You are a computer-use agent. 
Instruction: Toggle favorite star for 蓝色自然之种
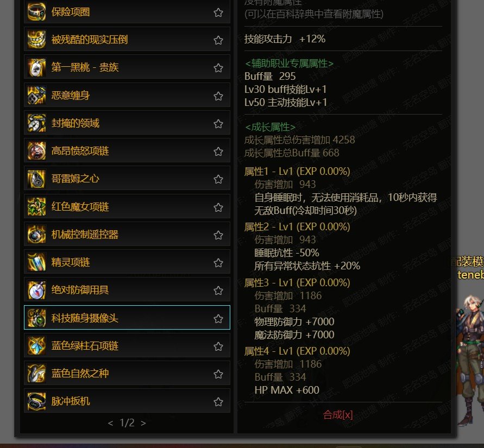click(218, 374)
